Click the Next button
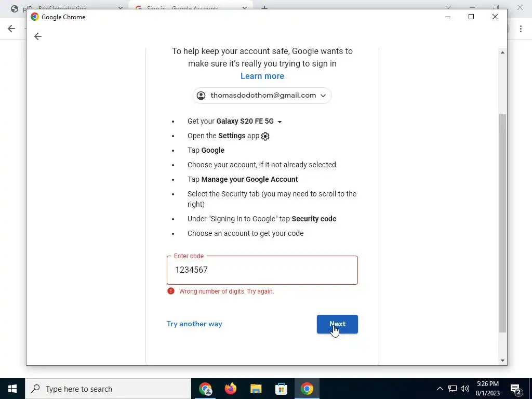The width and height of the screenshot is (532, 399). (337, 324)
